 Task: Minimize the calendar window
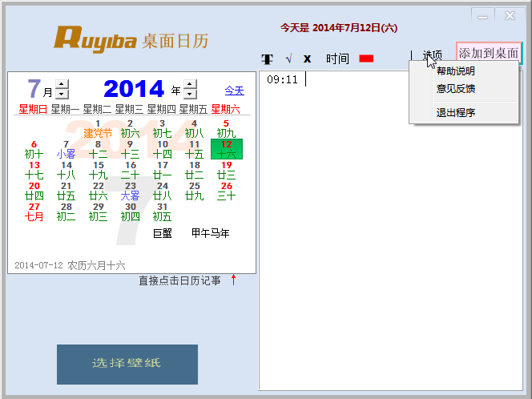coord(483,16)
